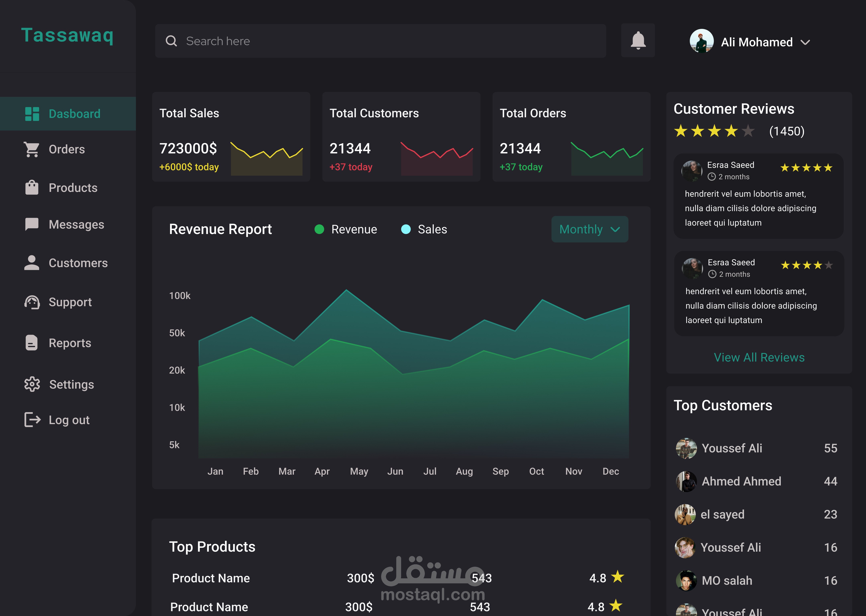Image resolution: width=866 pixels, height=616 pixels.
Task: Click the overall Customer Reviews star rating
Action: click(714, 131)
